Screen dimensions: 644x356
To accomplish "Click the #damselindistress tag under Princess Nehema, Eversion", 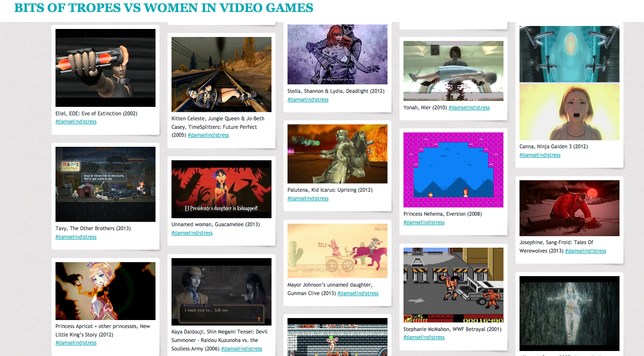I will [x=424, y=223].
